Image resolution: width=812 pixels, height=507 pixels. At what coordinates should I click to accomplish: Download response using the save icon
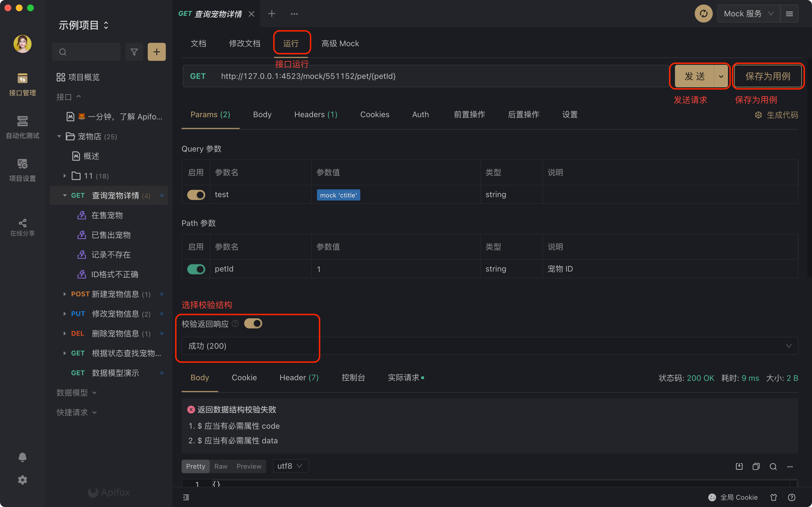pos(739,466)
